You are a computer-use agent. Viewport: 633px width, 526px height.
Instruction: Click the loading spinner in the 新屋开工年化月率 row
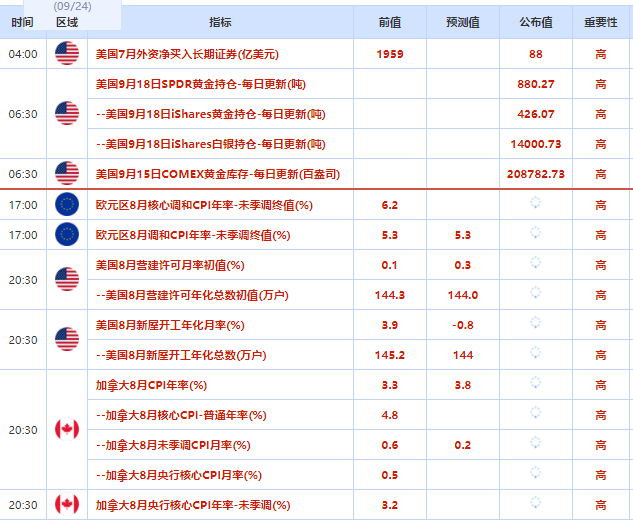pos(535,323)
